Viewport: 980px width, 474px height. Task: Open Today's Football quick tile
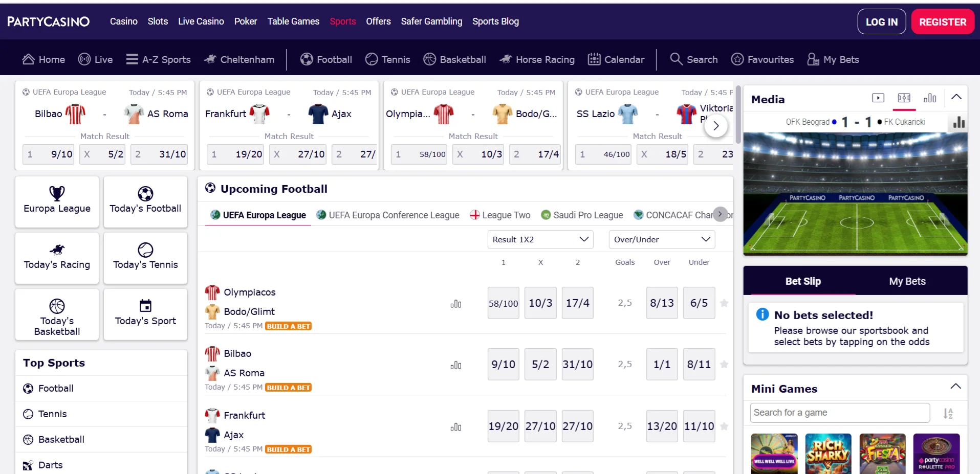pyautogui.click(x=145, y=202)
